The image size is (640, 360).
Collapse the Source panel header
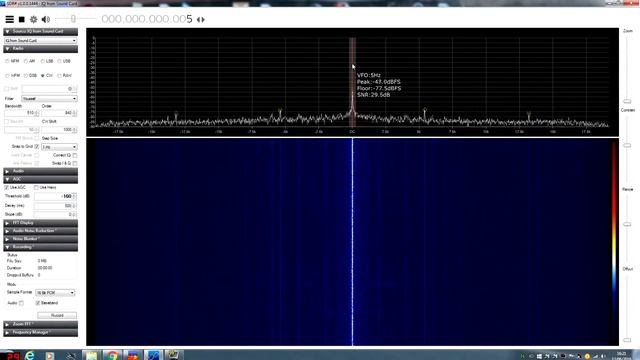40,31
